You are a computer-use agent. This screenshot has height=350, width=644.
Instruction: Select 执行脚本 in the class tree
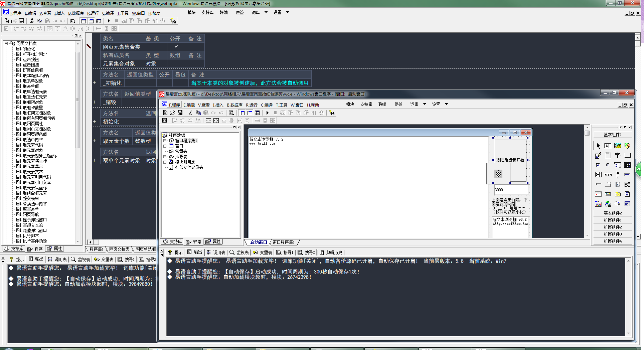pyautogui.click(x=31, y=236)
